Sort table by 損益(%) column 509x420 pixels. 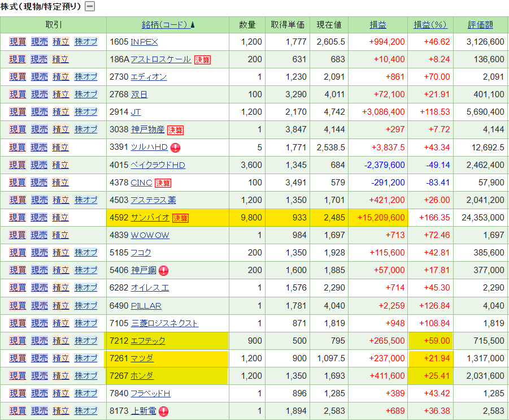coord(430,25)
